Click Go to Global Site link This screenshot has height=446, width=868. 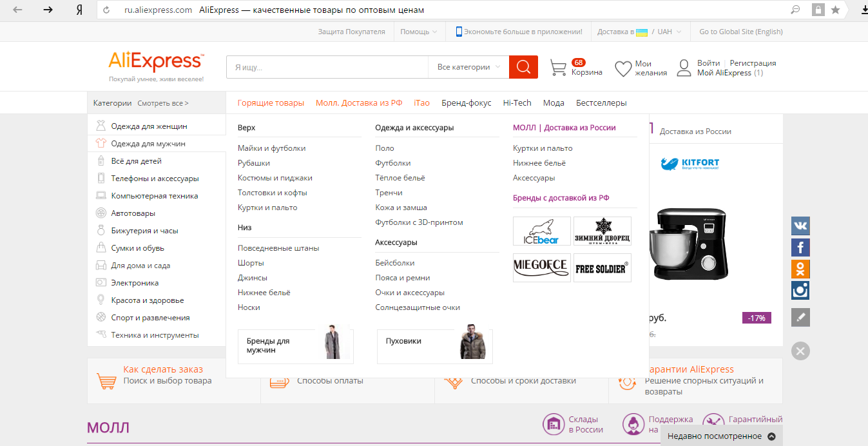[x=741, y=32]
